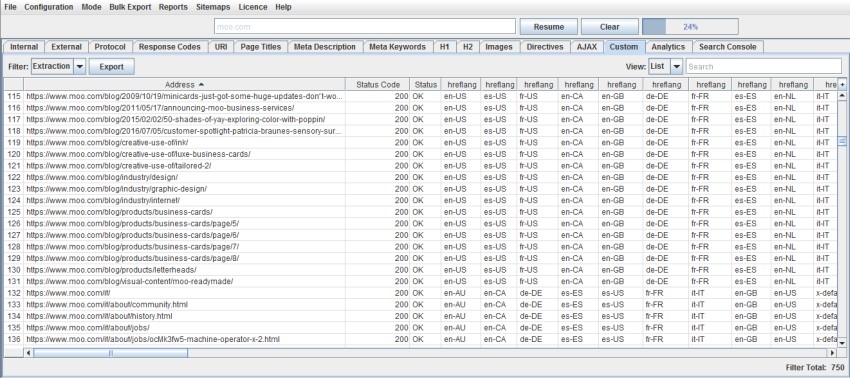Open the Mode menu
This screenshot has height=378, width=850.
tap(91, 7)
